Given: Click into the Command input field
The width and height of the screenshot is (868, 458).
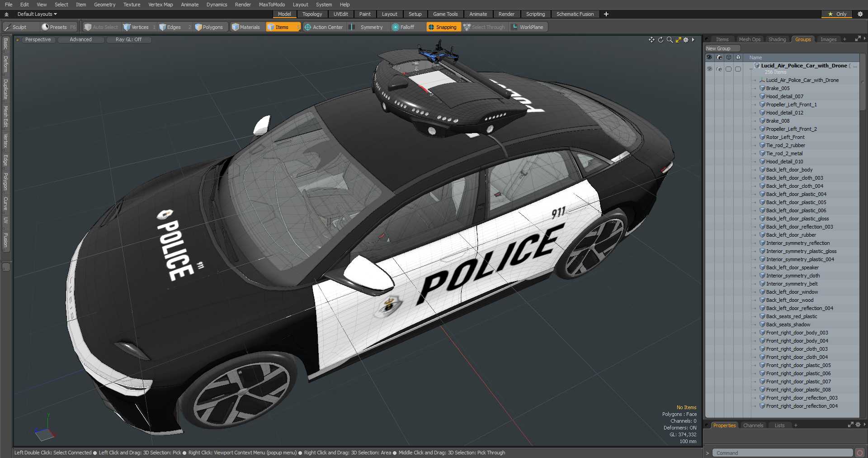Looking at the screenshot, I should [x=783, y=453].
